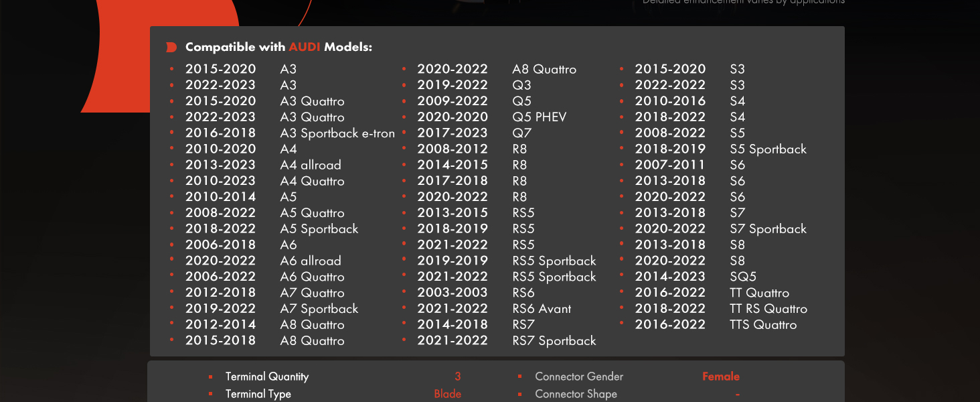Select the '2017-2018' year range for R8

pos(453,181)
